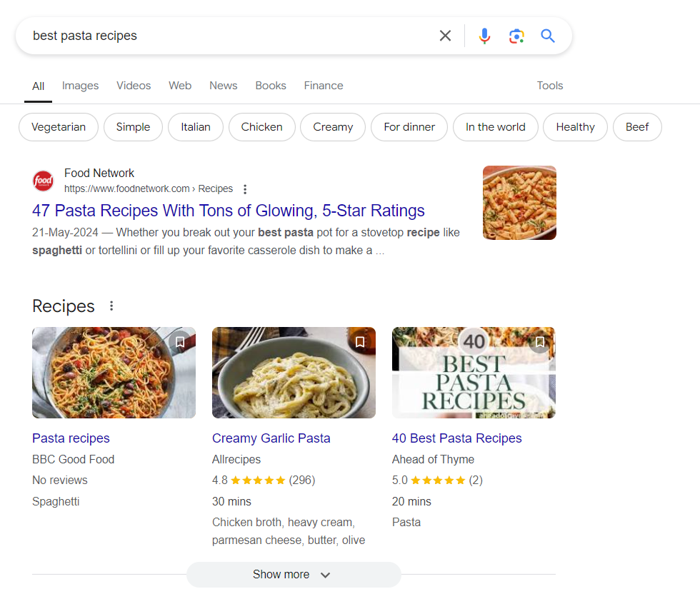This screenshot has width=700, height=609.
Task: Save the BBC Good Food pasta recipe bookmark
Action: [180, 342]
